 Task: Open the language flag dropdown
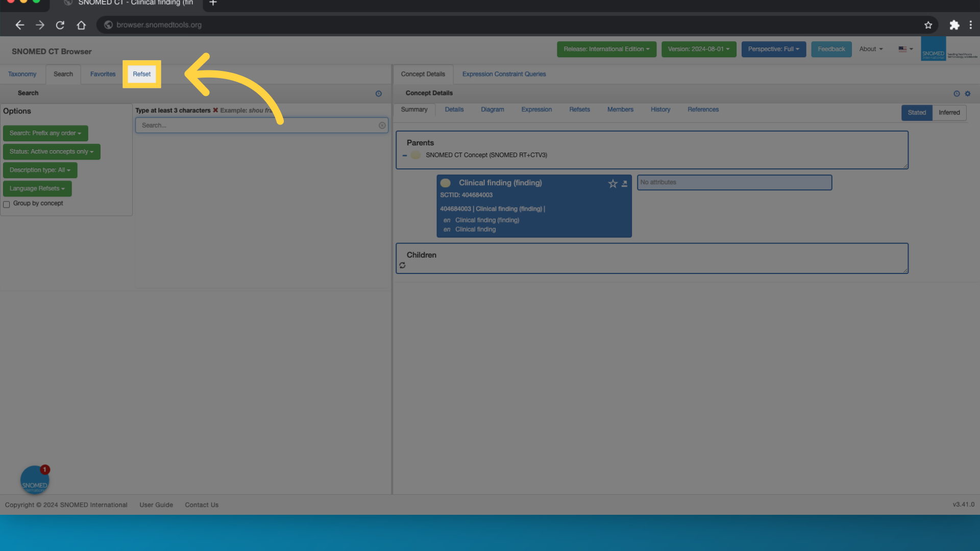click(x=905, y=49)
